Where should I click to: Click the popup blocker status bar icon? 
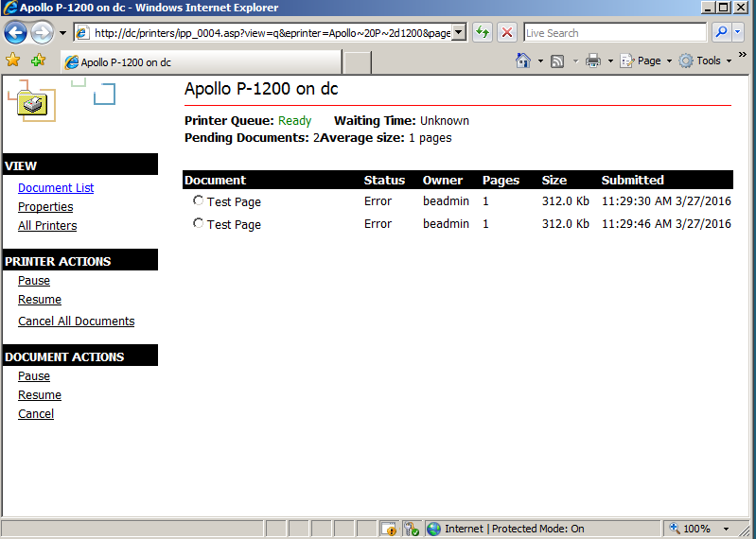pyautogui.click(x=388, y=529)
